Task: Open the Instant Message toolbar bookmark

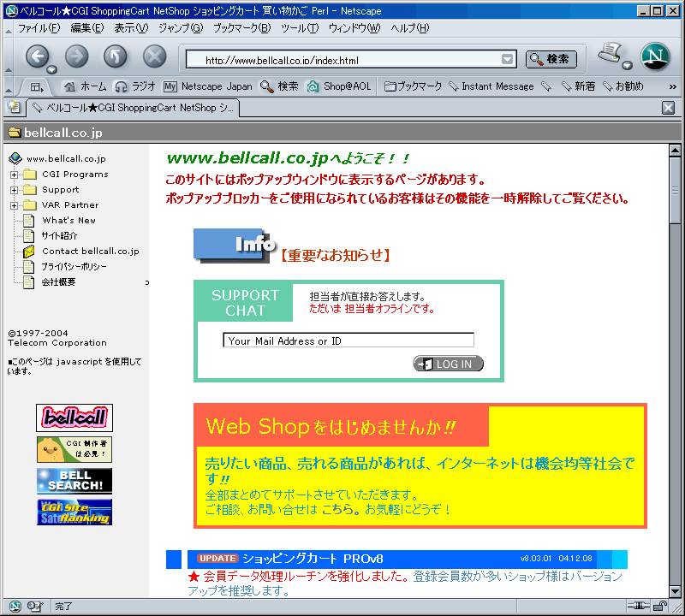Action: [491, 86]
